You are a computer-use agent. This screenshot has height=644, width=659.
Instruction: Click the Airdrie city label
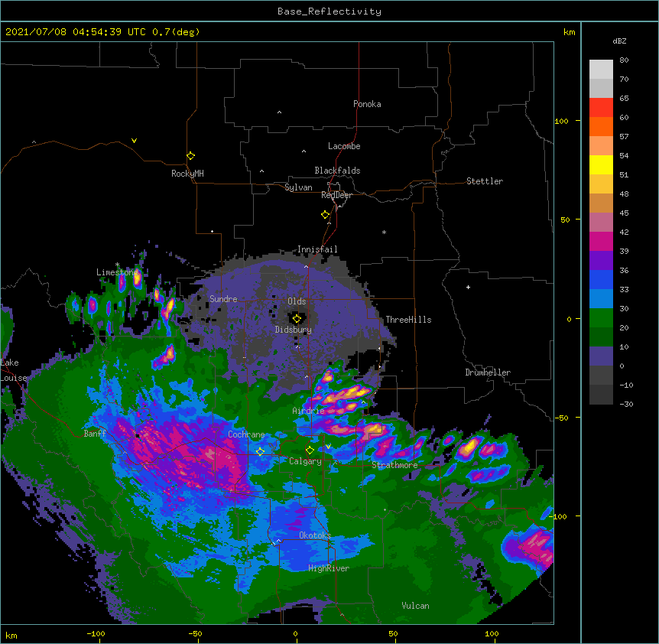(309, 411)
